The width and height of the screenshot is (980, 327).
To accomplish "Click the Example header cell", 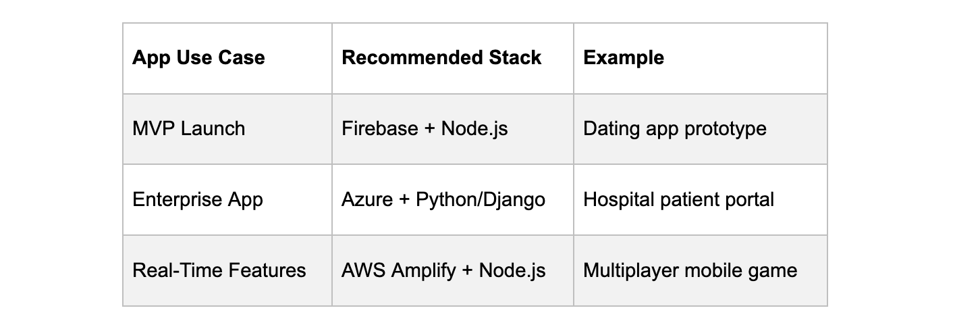I will pyautogui.click(x=701, y=58).
